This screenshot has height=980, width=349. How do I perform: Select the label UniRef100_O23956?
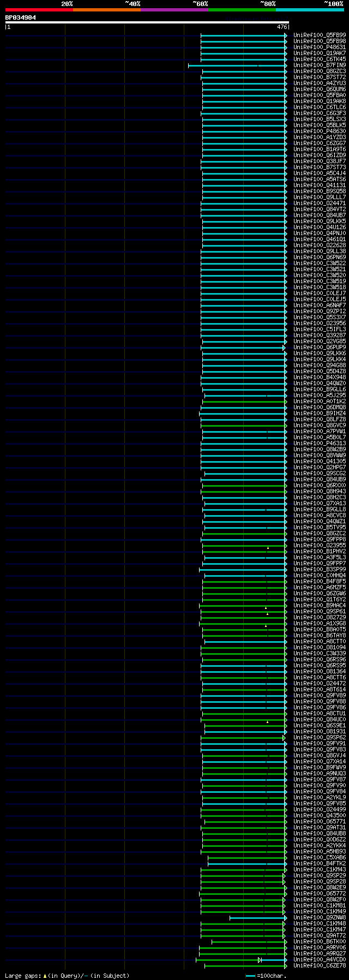(320, 323)
